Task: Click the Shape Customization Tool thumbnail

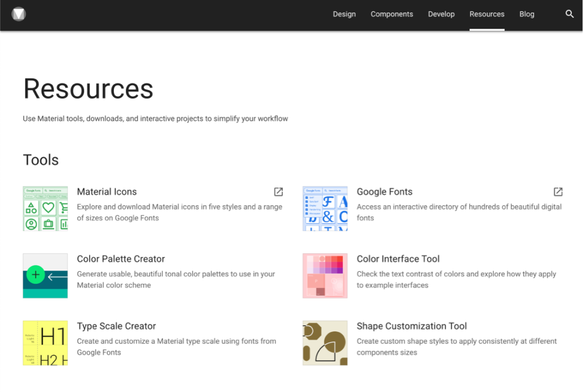Action: pyautogui.click(x=325, y=343)
